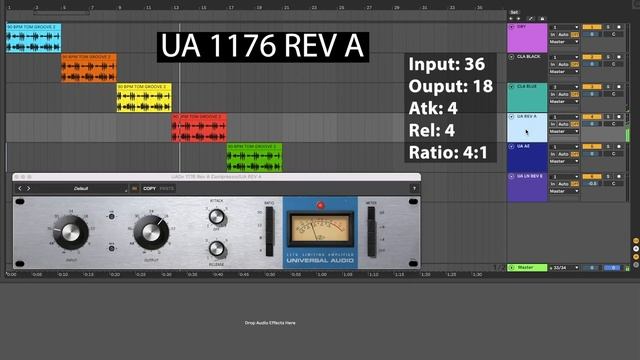This screenshot has height=360, width=640.
Task: Select the red tom groove clip
Action: (x=199, y=127)
